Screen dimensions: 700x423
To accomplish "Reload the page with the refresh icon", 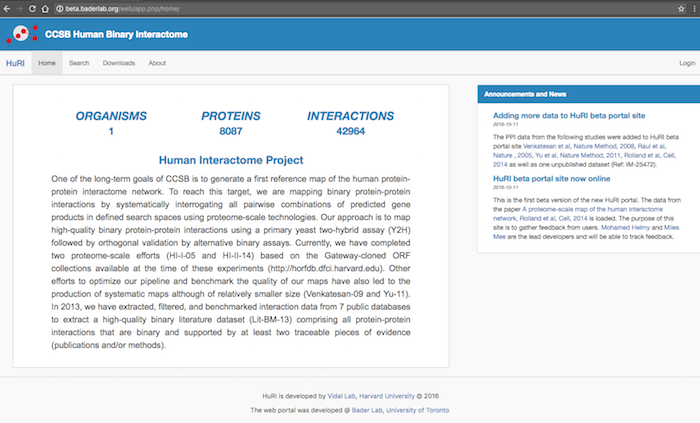I will coord(31,6).
